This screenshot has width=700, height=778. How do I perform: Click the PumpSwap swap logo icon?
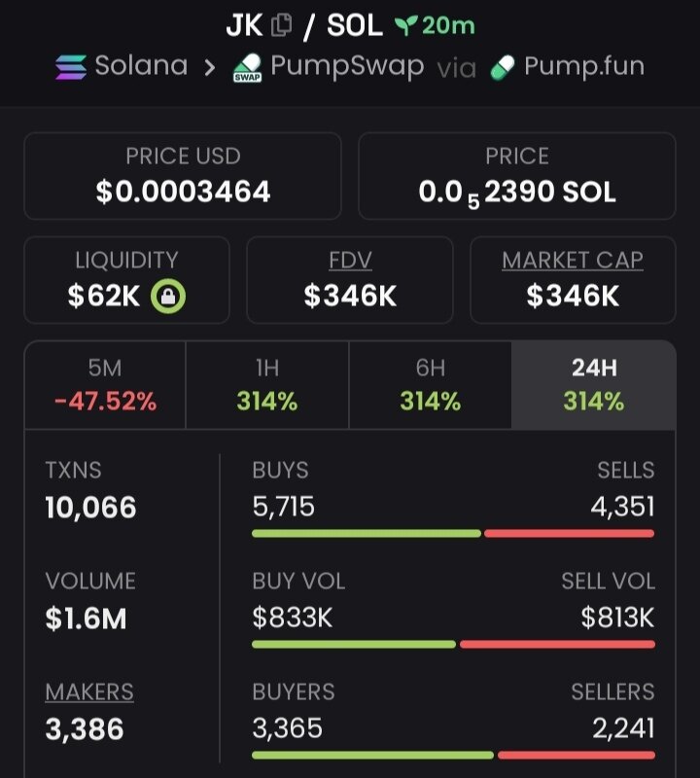click(x=246, y=68)
